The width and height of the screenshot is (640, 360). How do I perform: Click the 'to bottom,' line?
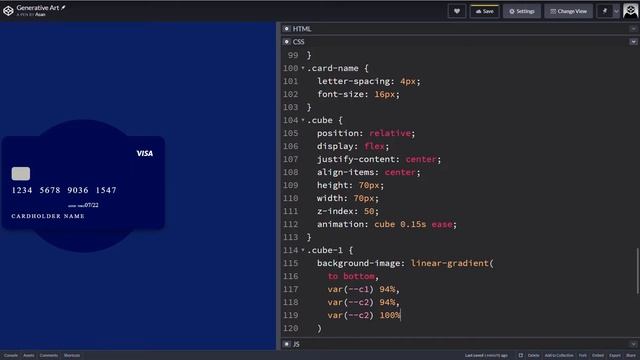click(353, 276)
